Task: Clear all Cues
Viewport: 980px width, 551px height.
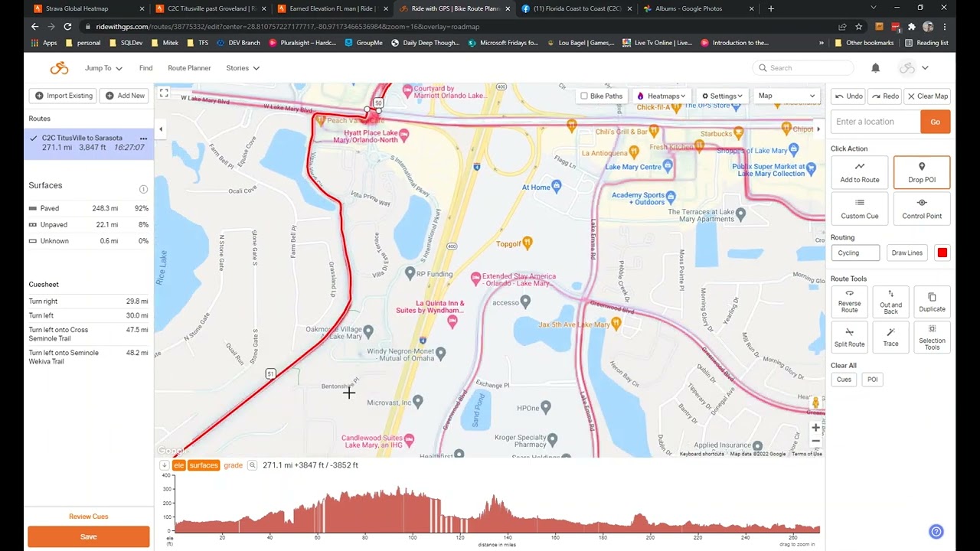Action: 844,380
